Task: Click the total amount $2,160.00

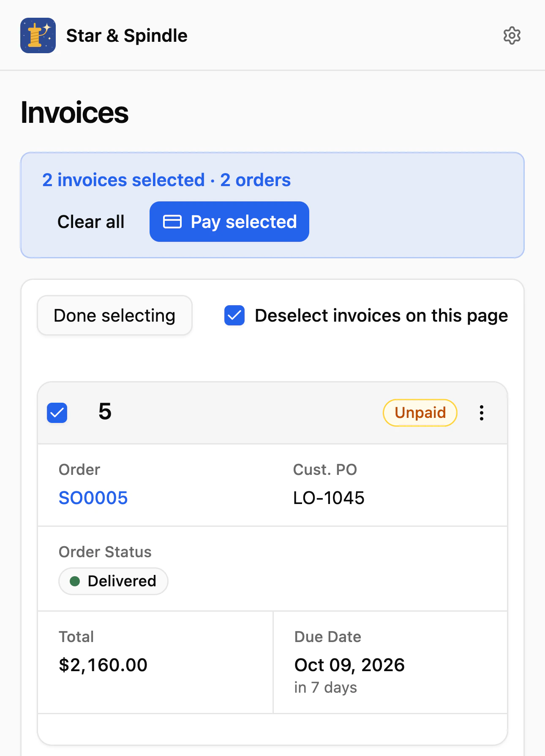Action: 103,665
